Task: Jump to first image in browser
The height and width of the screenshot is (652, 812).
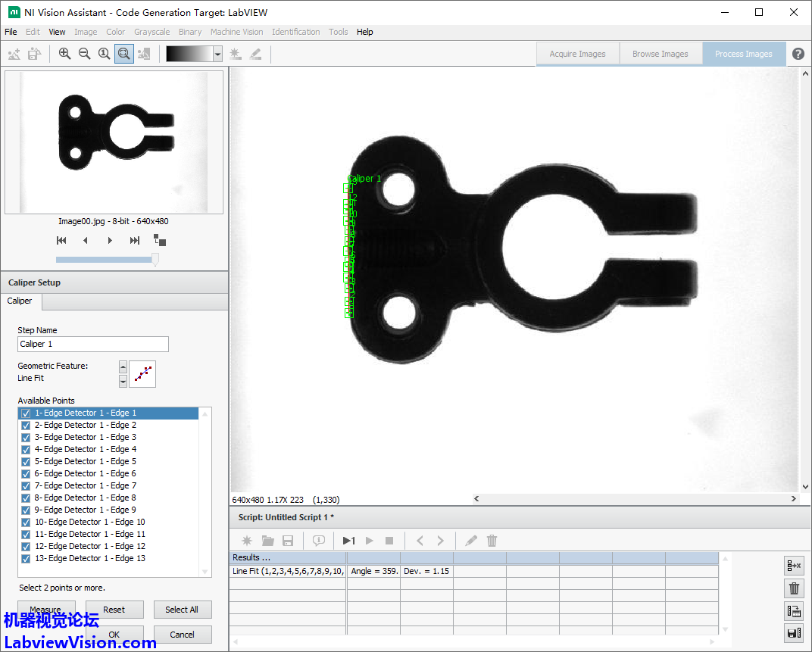Action: pyautogui.click(x=61, y=241)
